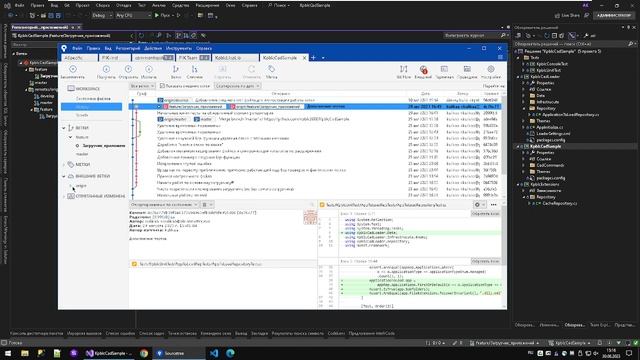Expand the tags section in Sourcetree sidebar
640x360 pixels.
(x=64, y=164)
